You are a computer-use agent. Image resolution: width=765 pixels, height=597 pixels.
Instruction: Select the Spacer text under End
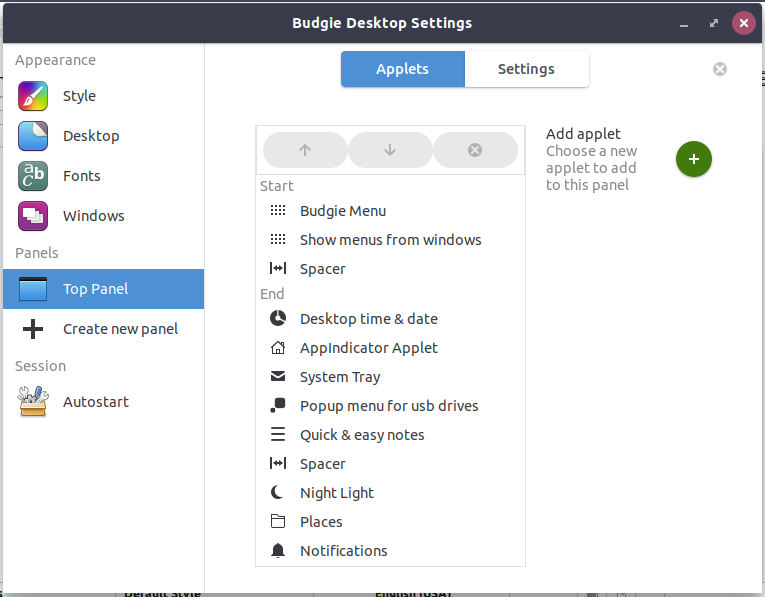pos(322,464)
